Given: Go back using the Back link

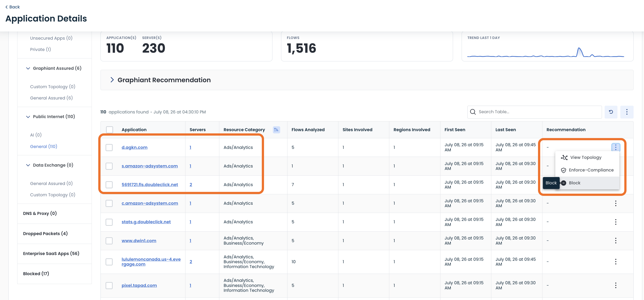Looking at the screenshot, I should point(12,7).
